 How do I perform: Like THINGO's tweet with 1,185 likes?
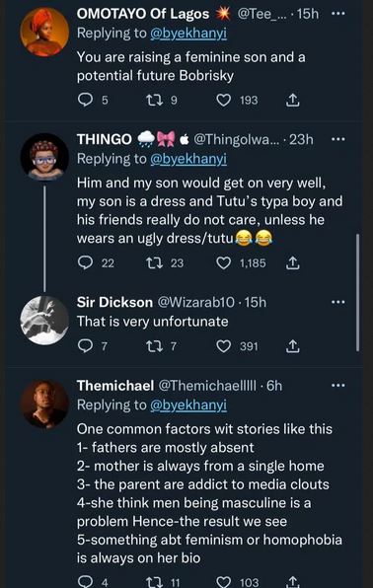pos(224,263)
